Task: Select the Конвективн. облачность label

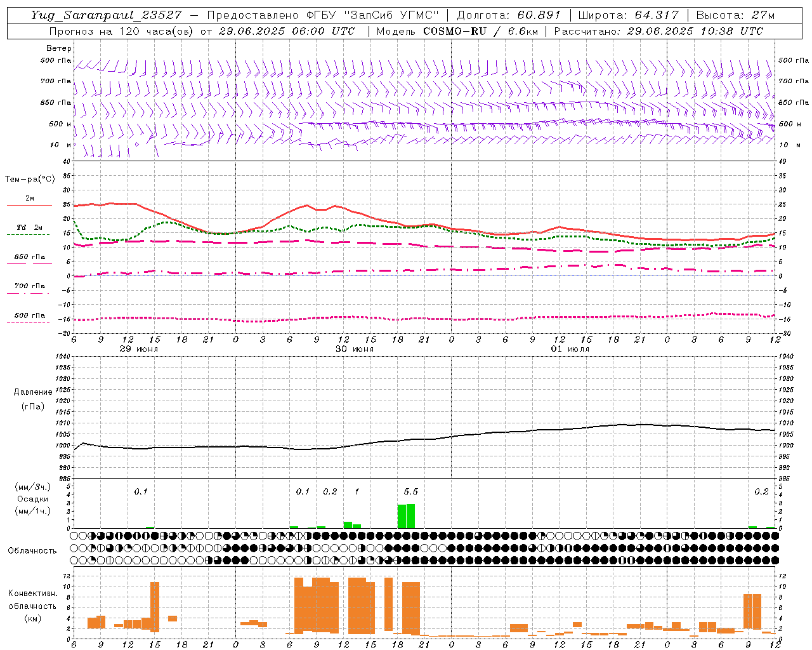Action: tap(32, 599)
